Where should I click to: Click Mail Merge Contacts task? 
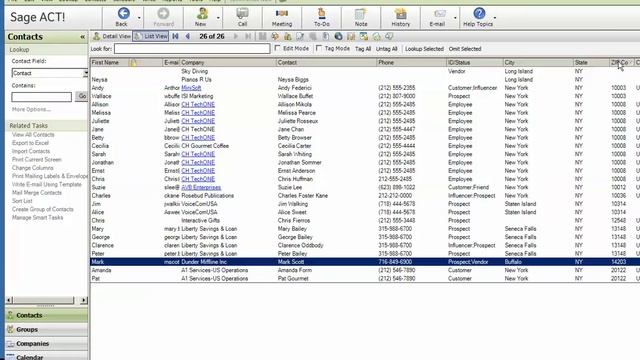37,193
